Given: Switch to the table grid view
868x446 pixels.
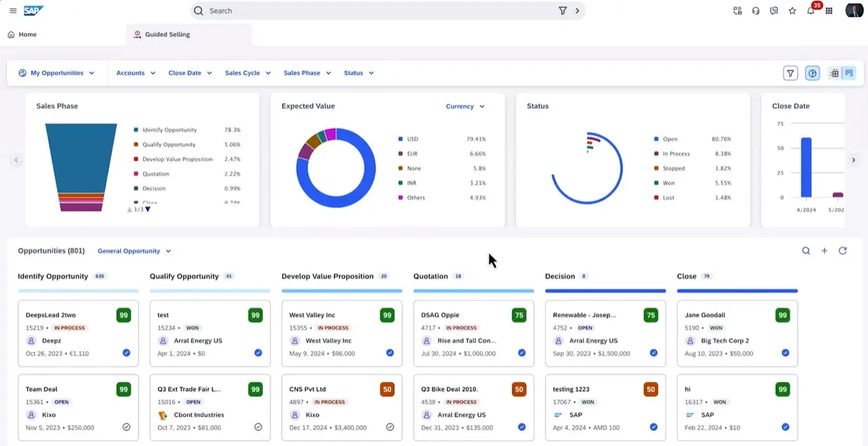Looking at the screenshot, I should click(835, 73).
